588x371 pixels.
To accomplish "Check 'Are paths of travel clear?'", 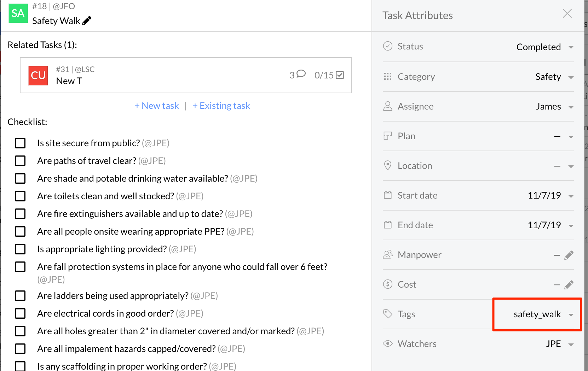I will click(x=20, y=161).
